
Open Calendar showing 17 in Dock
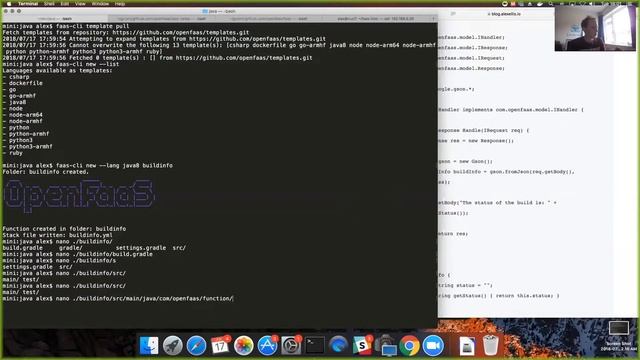220,346
